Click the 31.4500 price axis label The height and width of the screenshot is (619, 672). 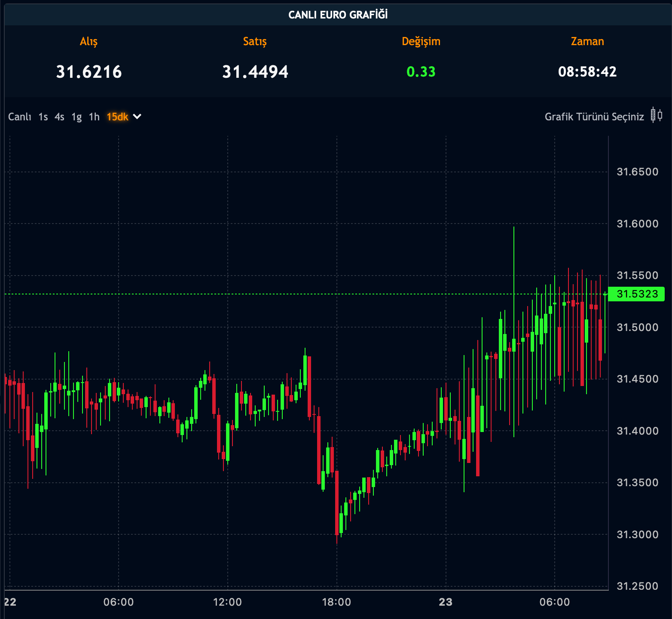coord(638,379)
